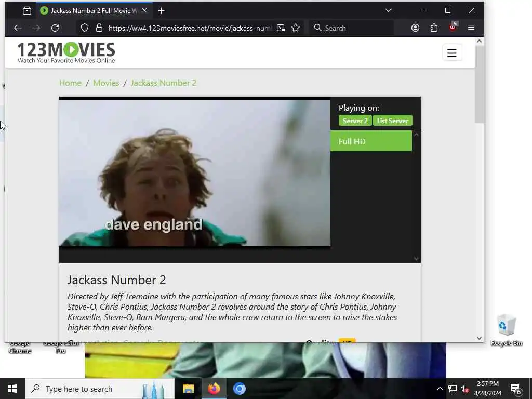Maximize the Firefox window
Image resolution: width=532 pixels, height=399 pixels.
pyautogui.click(x=447, y=10)
